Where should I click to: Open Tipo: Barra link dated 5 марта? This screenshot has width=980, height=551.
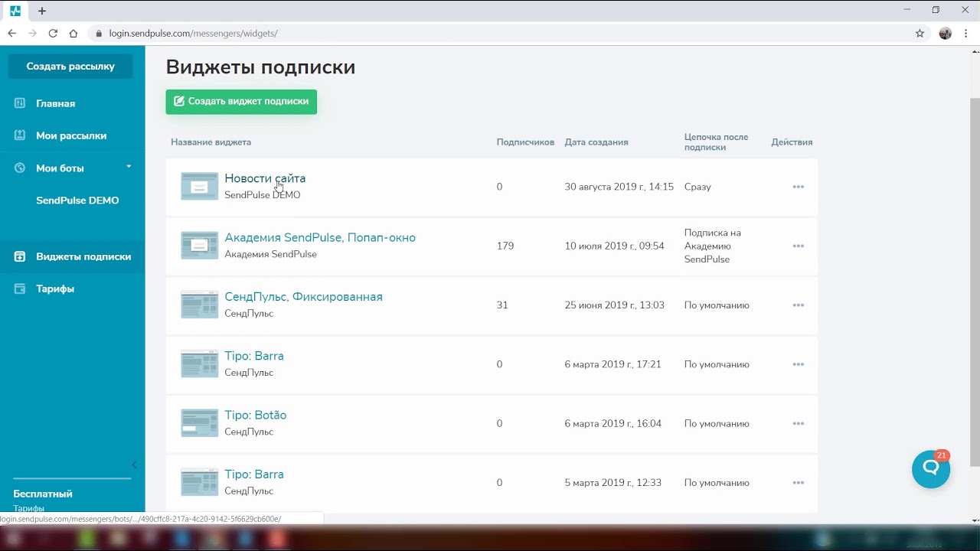(254, 474)
